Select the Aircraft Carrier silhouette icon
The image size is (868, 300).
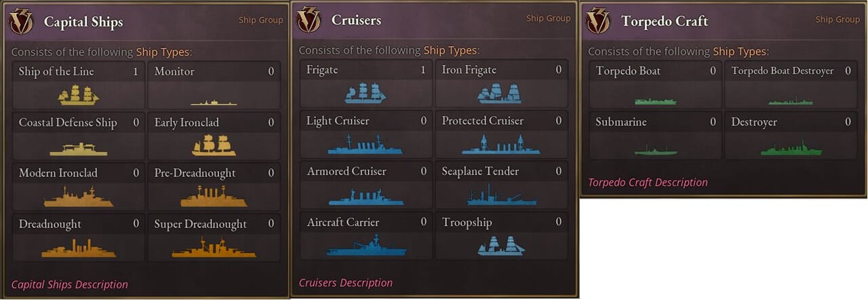point(366,246)
